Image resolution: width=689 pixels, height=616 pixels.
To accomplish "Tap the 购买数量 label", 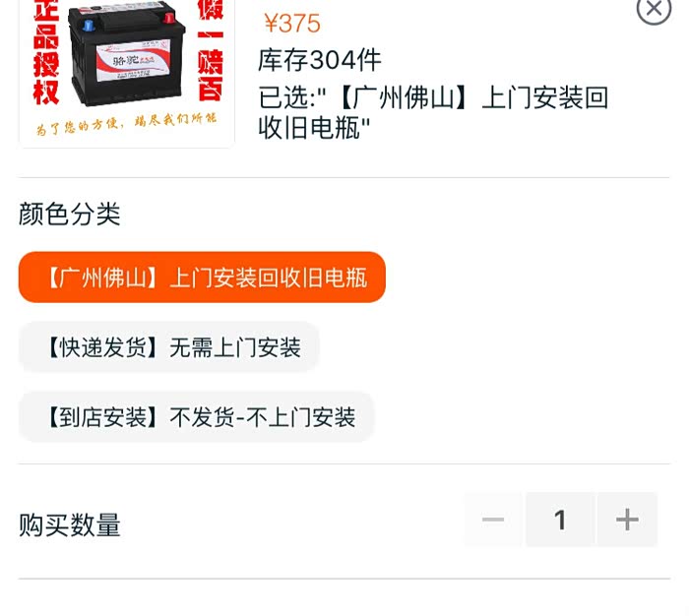I will (x=70, y=524).
